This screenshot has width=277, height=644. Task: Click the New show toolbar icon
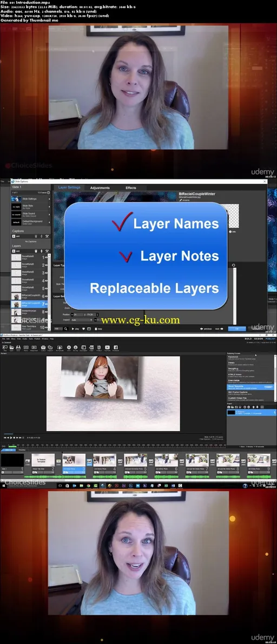pyautogui.click(x=5, y=348)
